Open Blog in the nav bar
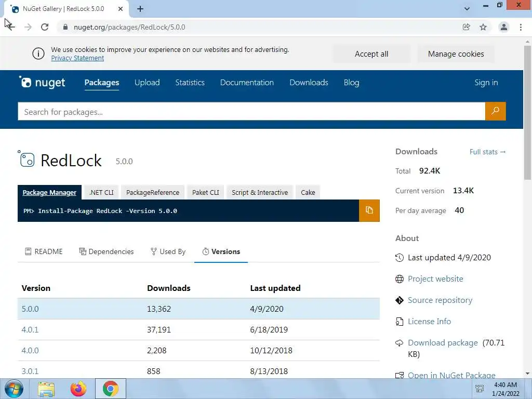532x399 pixels. point(352,83)
